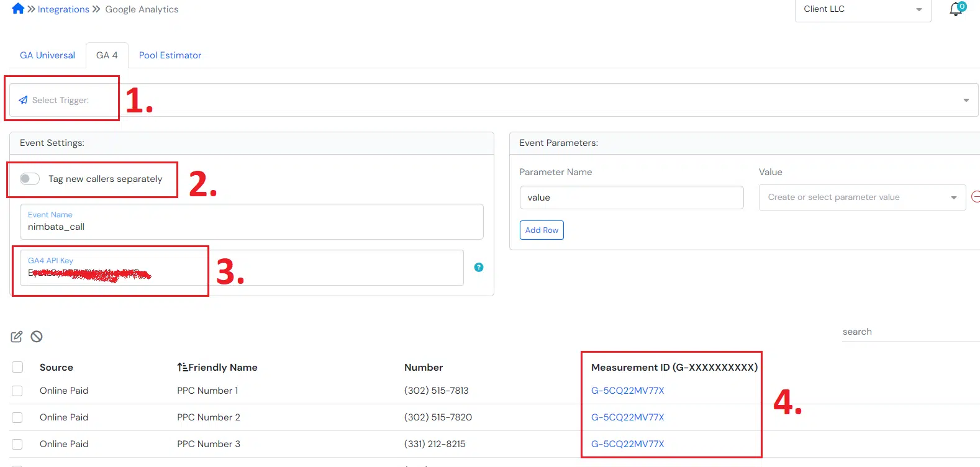Click the Add Row button
The image size is (980, 467).
click(542, 230)
